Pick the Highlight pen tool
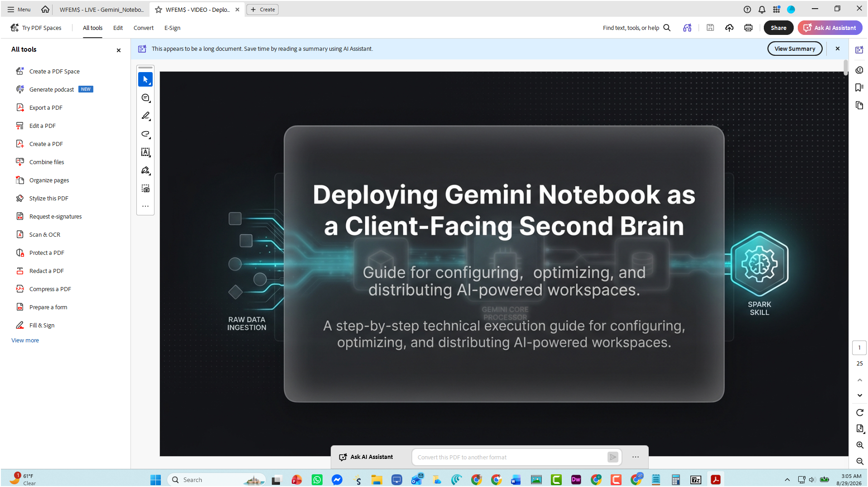 click(x=145, y=116)
